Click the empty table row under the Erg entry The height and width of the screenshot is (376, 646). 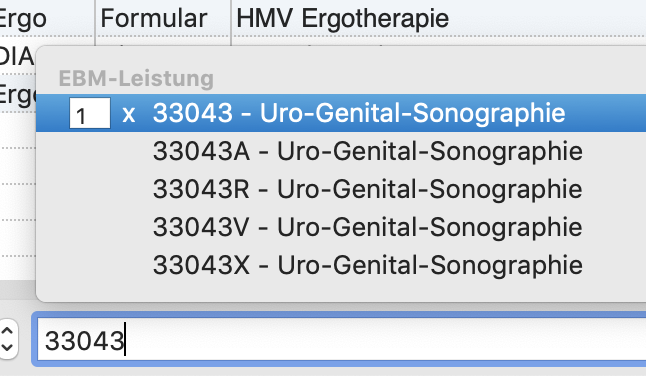[18, 130]
